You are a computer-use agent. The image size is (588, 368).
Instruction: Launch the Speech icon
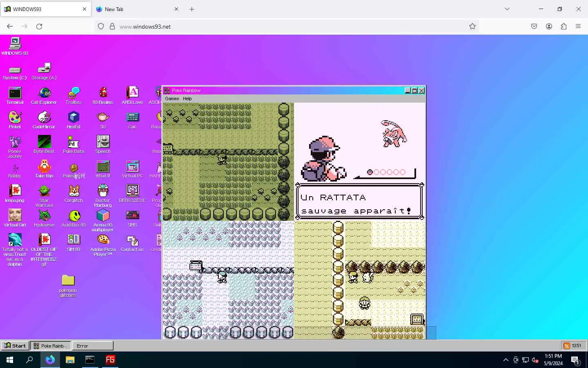pyautogui.click(x=103, y=145)
